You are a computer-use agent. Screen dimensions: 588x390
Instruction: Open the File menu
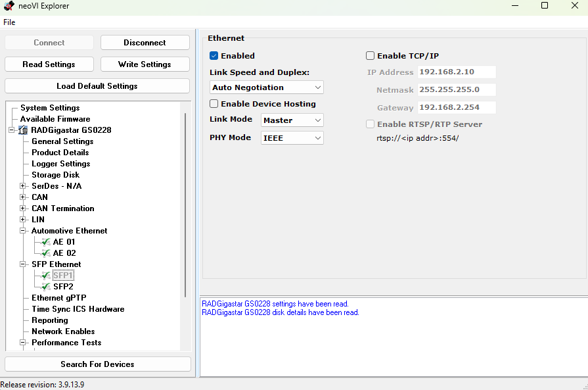point(9,22)
